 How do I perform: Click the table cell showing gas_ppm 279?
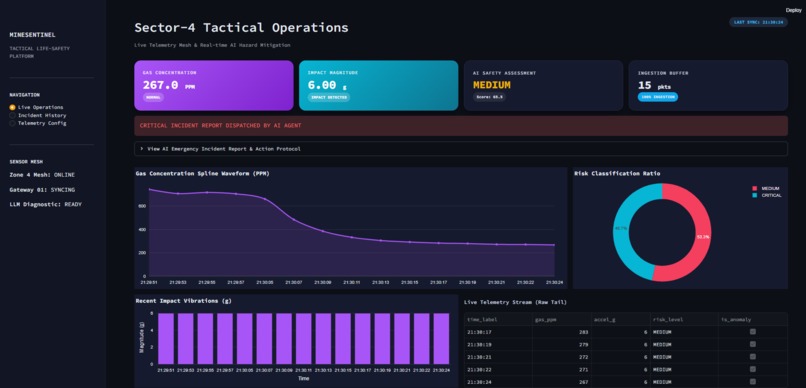pyautogui.click(x=561, y=344)
